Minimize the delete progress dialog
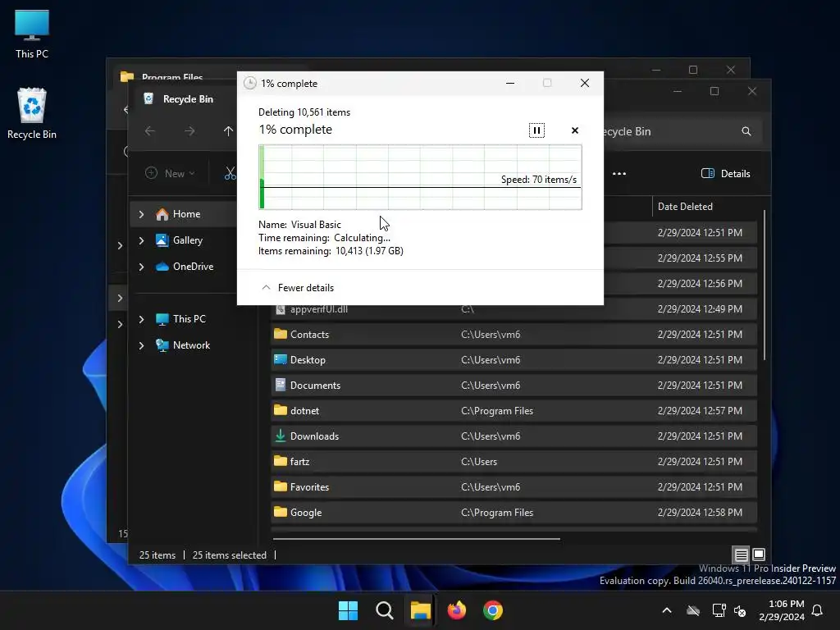 tap(510, 83)
